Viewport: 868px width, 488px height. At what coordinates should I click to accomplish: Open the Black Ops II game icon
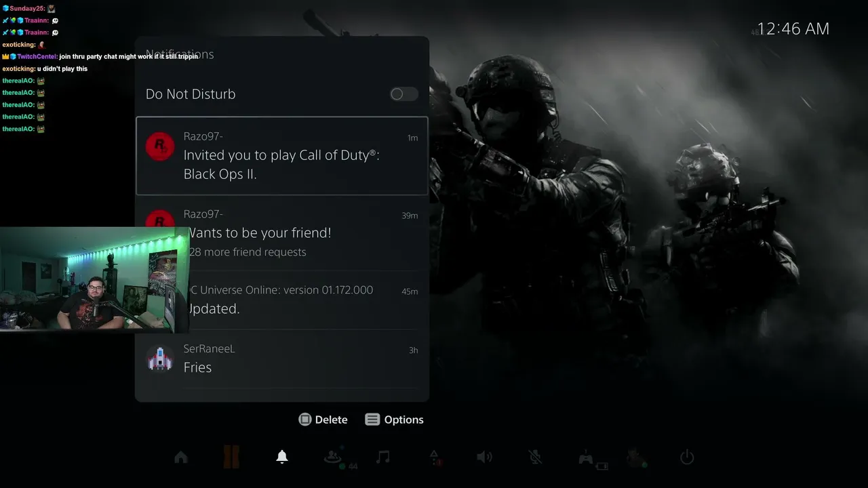231,457
